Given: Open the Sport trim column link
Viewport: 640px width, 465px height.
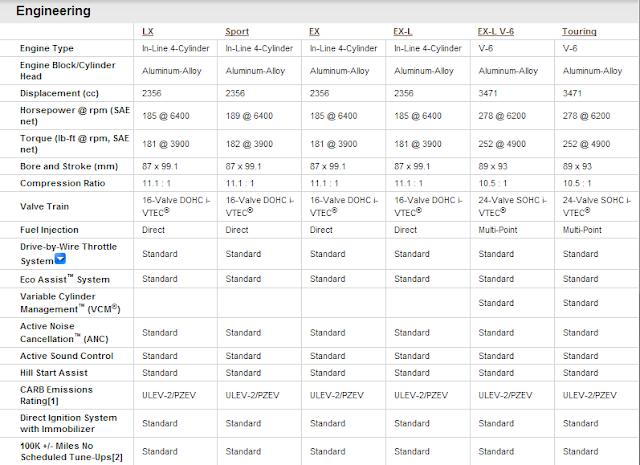Looking at the screenshot, I should (237, 31).
